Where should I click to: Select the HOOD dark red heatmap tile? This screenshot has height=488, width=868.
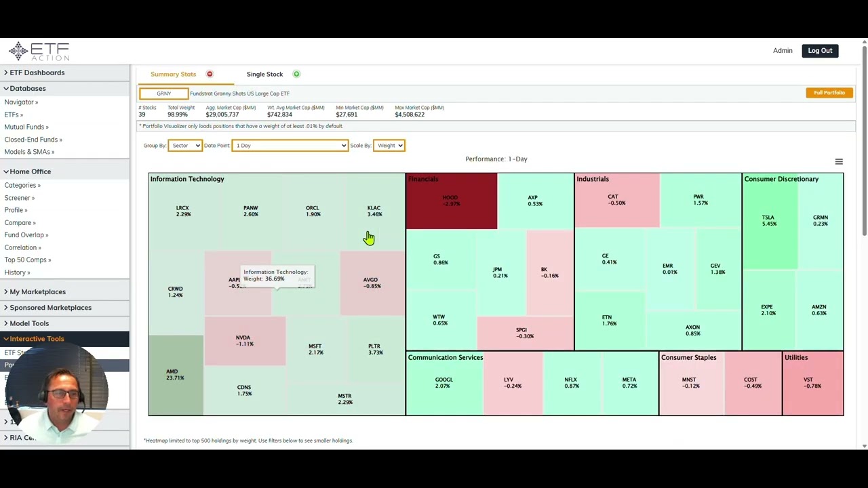pyautogui.click(x=451, y=201)
